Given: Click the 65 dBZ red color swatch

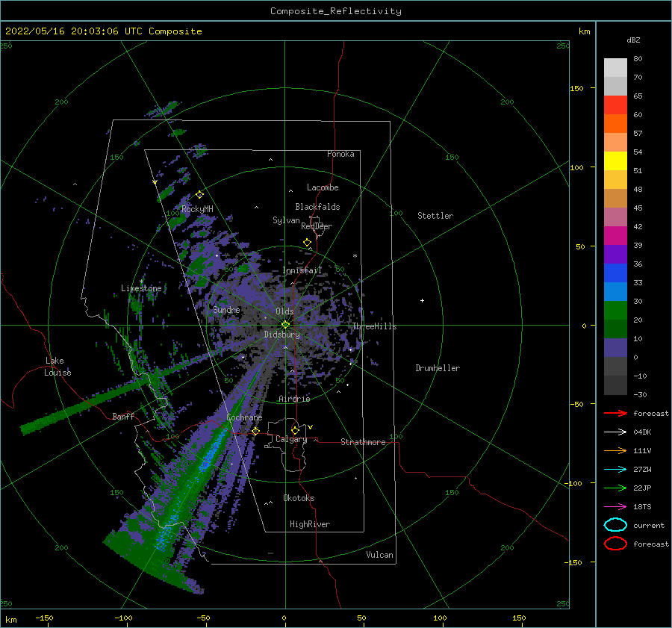Looking at the screenshot, I should (615, 105).
